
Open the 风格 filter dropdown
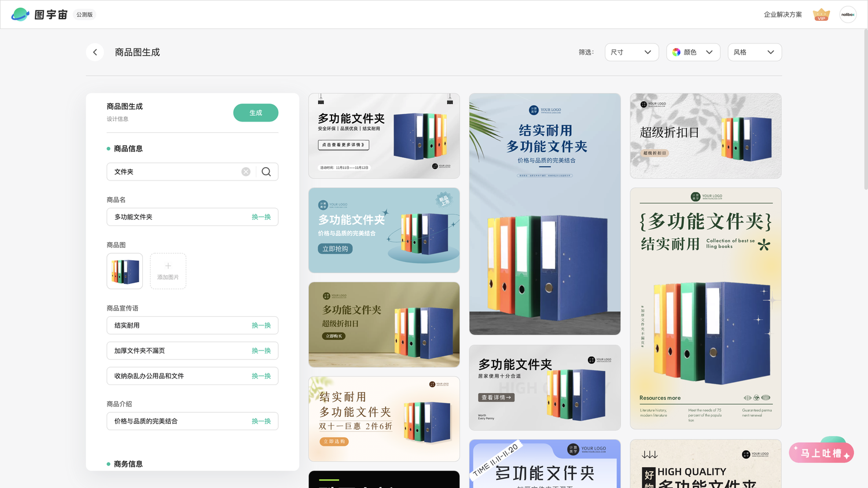755,52
